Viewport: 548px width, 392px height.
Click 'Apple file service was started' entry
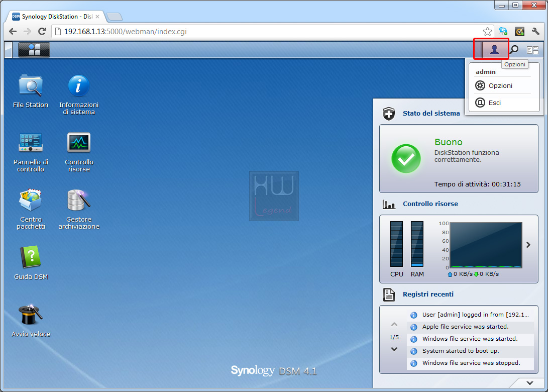pyautogui.click(x=471, y=327)
